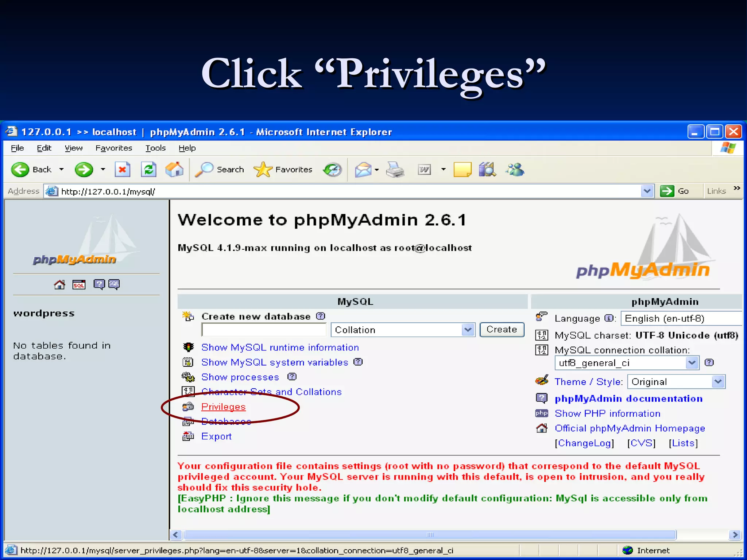Image resolution: width=747 pixels, height=560 pixels.
Task: Click help icon beside system variables
Action: click(358, 362)
